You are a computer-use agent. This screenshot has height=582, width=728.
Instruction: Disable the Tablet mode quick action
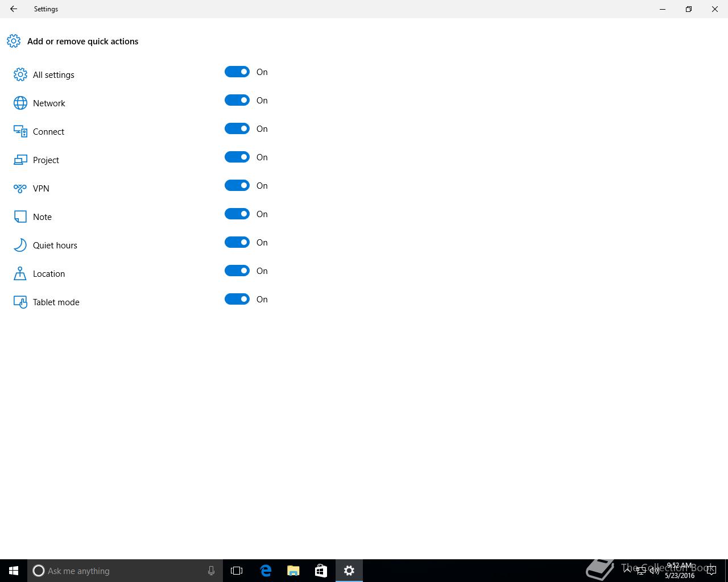237,299
